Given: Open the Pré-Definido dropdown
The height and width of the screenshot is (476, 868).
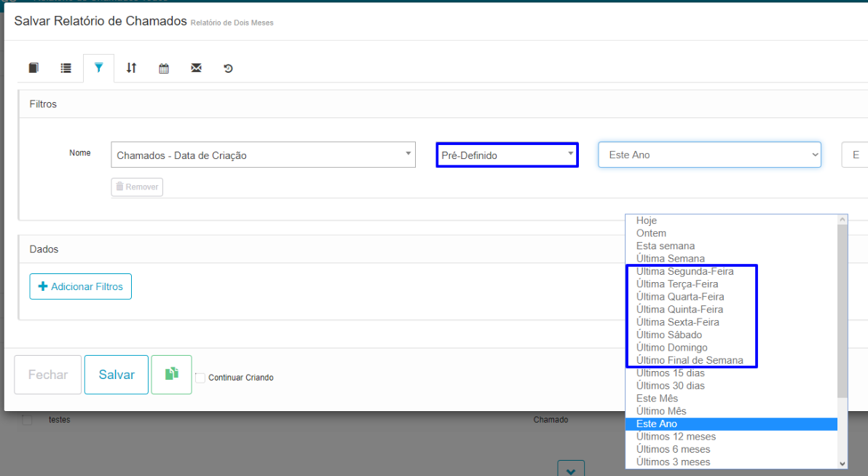Looking at the screenshot, I should click(507, 155).
